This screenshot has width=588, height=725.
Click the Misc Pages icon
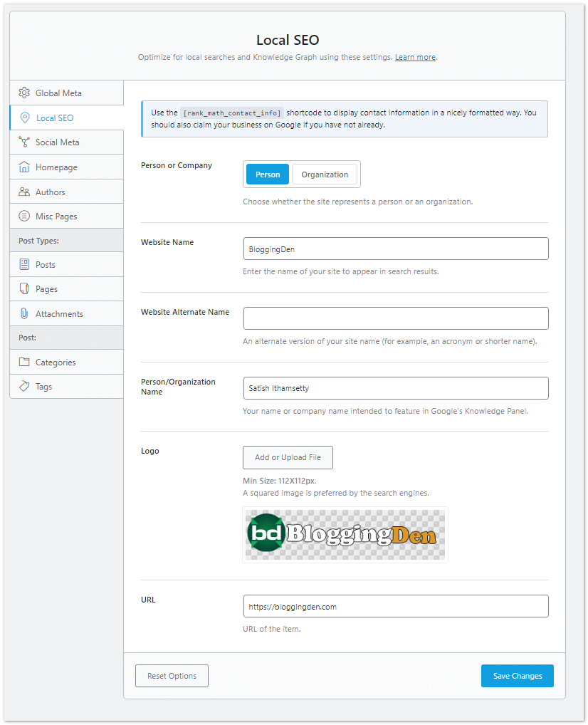[x=24, y=217]
